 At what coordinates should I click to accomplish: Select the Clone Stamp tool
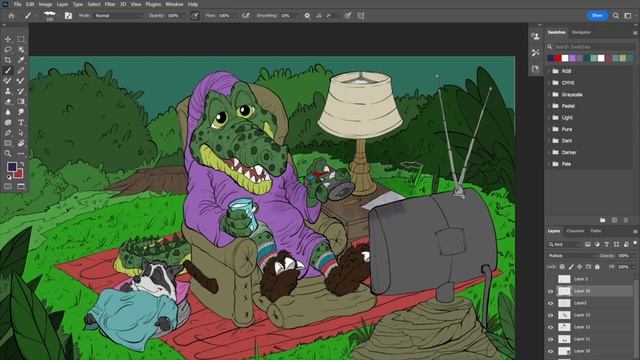pos(8,91)
